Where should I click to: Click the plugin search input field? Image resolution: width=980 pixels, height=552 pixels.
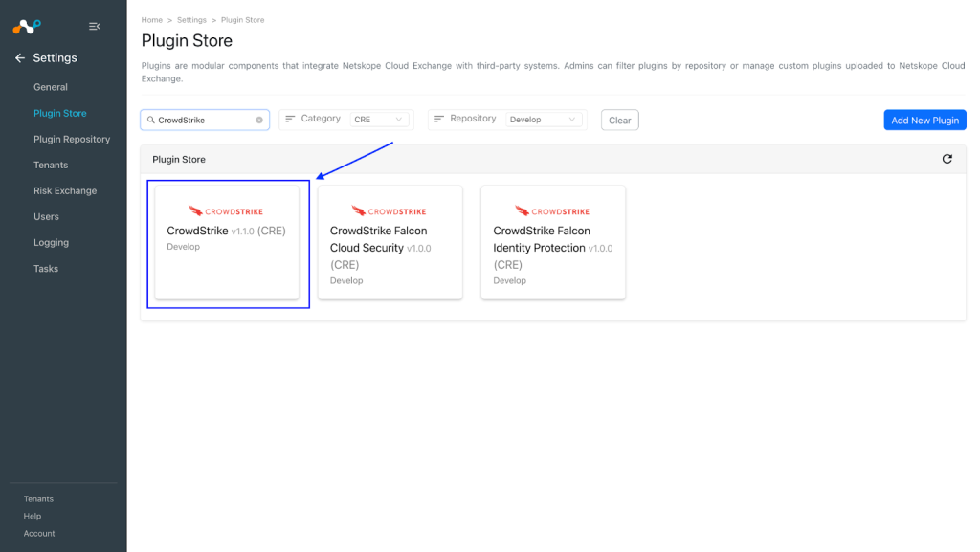point(205,120)
